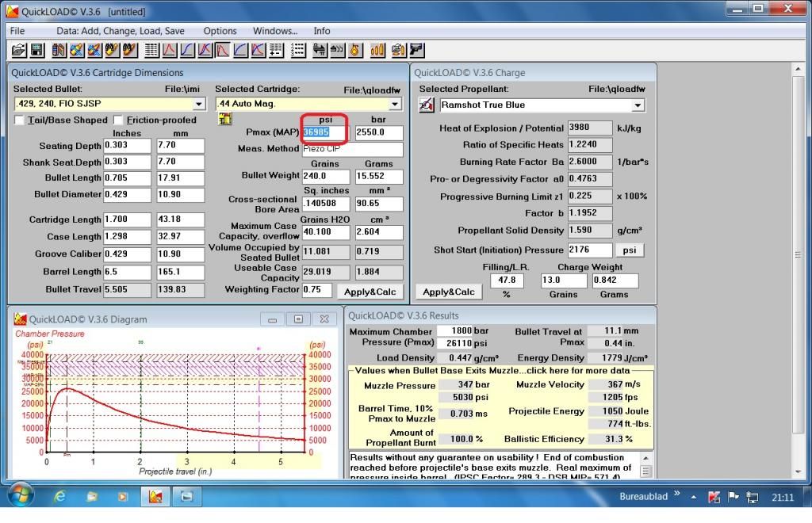
Task: Open the Selected Cartridge .44 Auto Mag. dropdown
Action: [394, 104]
